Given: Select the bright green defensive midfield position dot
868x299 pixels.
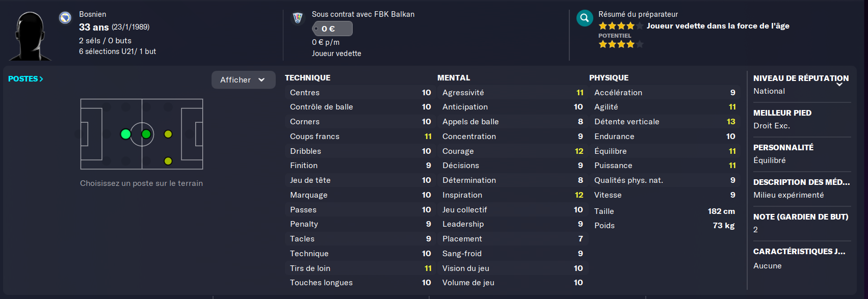Looking at the screenshot, I should (x=125, y=134).
